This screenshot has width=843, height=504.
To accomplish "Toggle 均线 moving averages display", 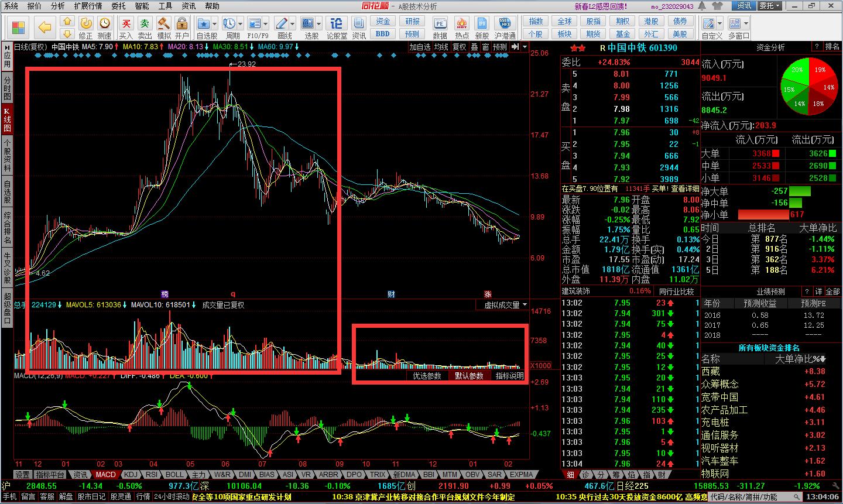I will [441, 47].
